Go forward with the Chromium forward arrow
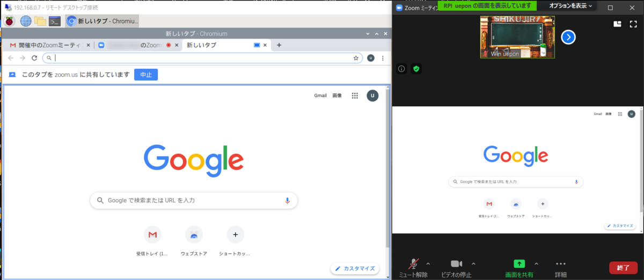This screenshot has height=280, width=644. [23, 58]
